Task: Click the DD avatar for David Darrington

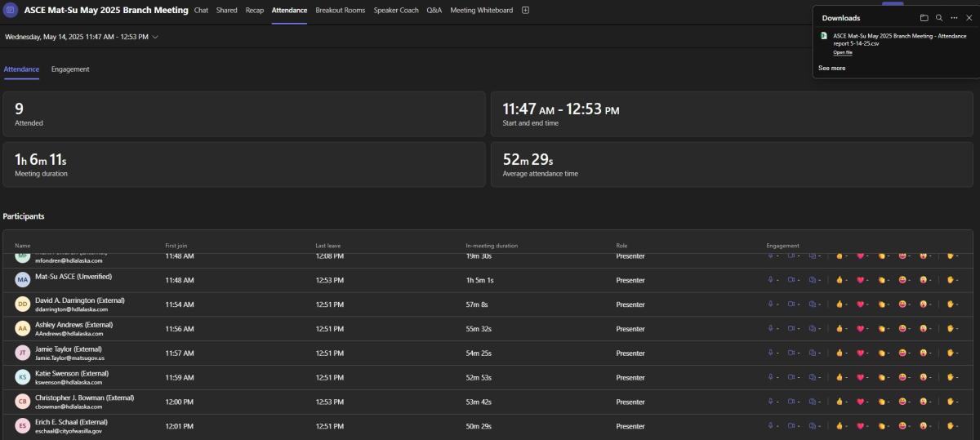Action: pos(23,304)
